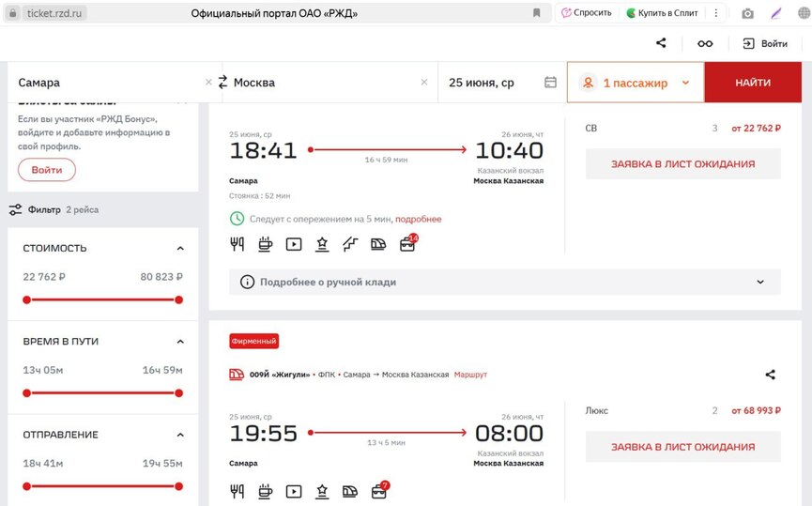Click stairs icon on 18:41 train
This screenshot has height=506, width=812.
(350, 244)
